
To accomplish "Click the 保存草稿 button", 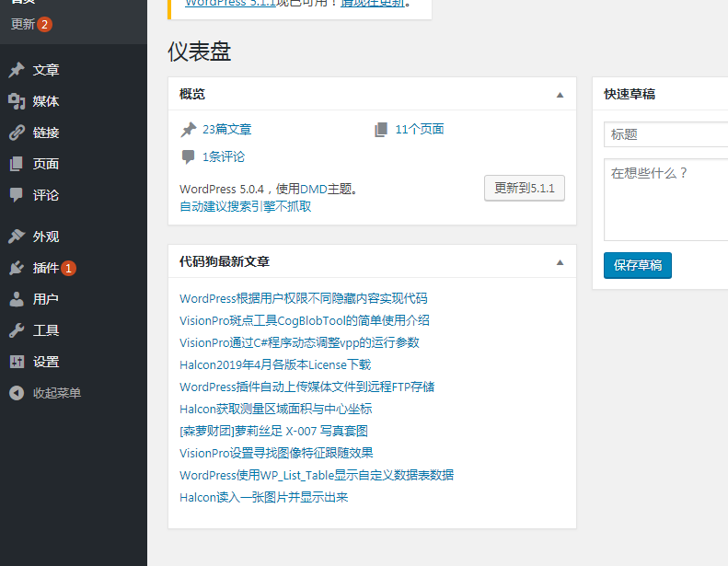I will click(638, 265).
